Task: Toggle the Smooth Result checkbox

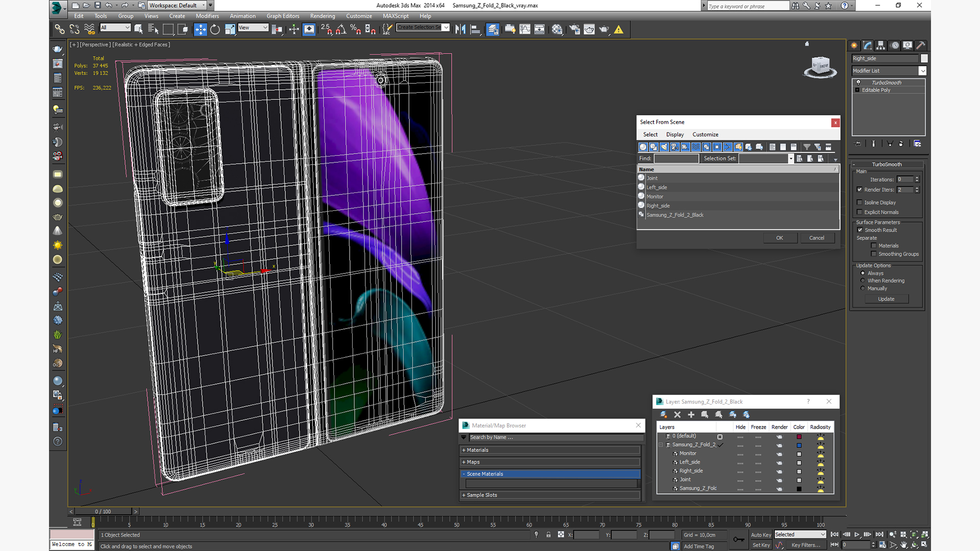Action: click(x=860, y=230)
